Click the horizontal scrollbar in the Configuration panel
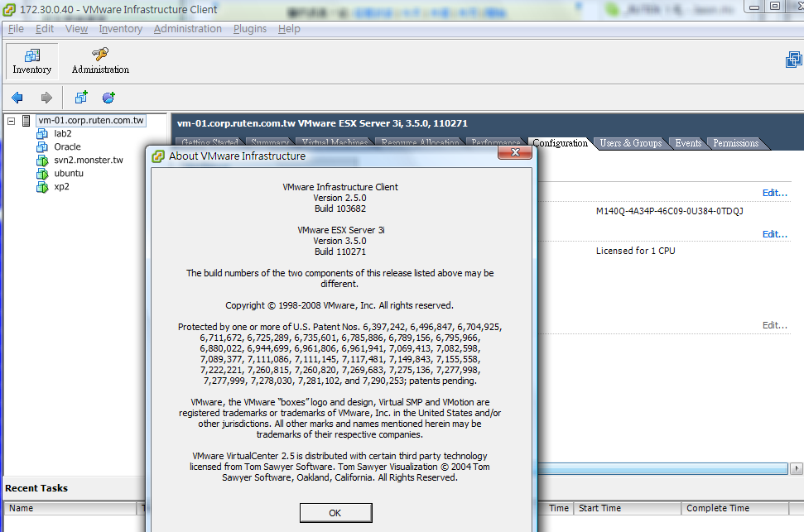Viewport: 804px width, 532px height. click(x=662, y=468)
